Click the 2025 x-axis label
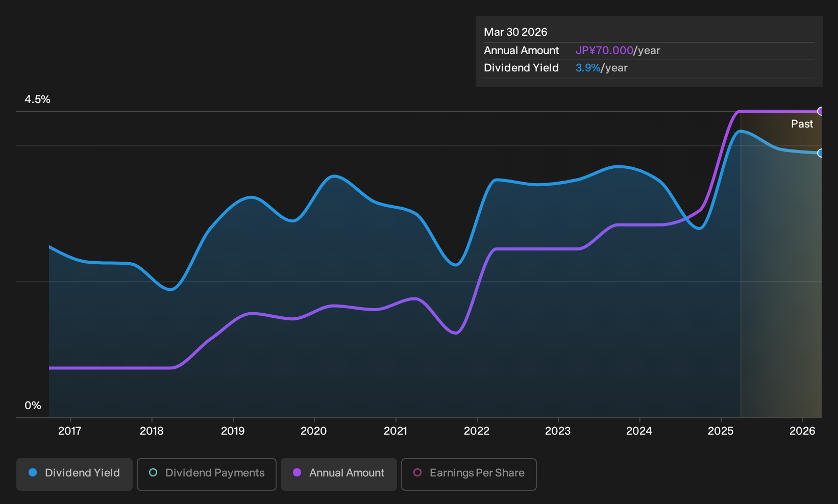The width and height of the screenshot is (838, 504). click(x=721, y=431)
